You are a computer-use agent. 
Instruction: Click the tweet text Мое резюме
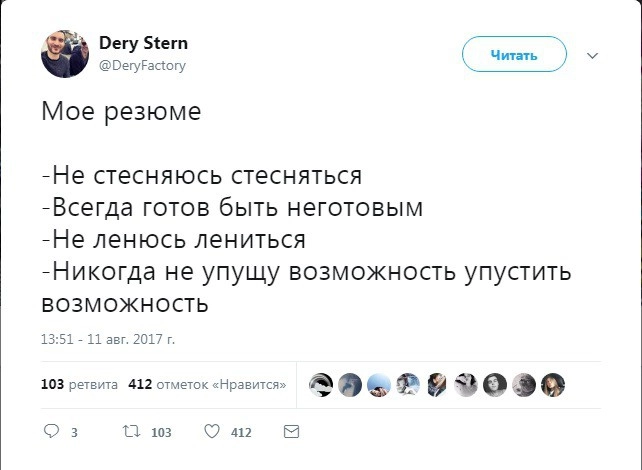(121, 111)
